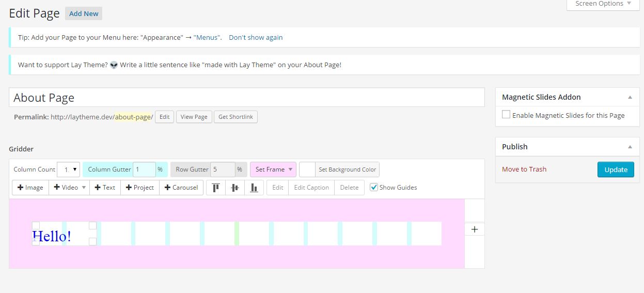This screenshot has height=293, width=644.
Task: Click the align top icon
Action: click(216, 188)
